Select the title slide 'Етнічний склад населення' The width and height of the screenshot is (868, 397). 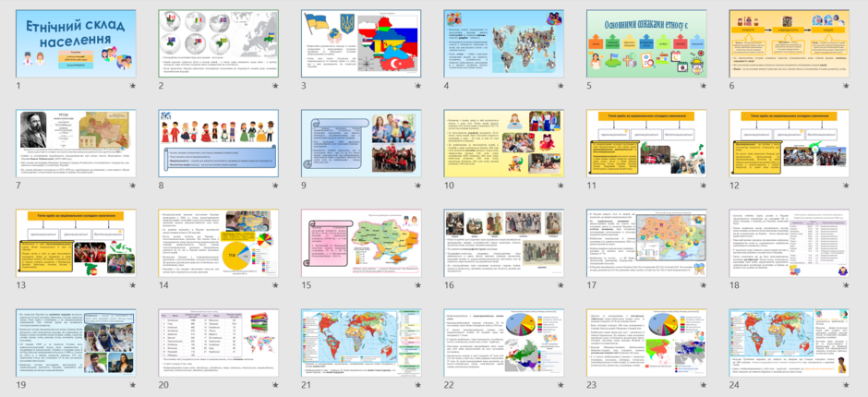pos(76,43)
